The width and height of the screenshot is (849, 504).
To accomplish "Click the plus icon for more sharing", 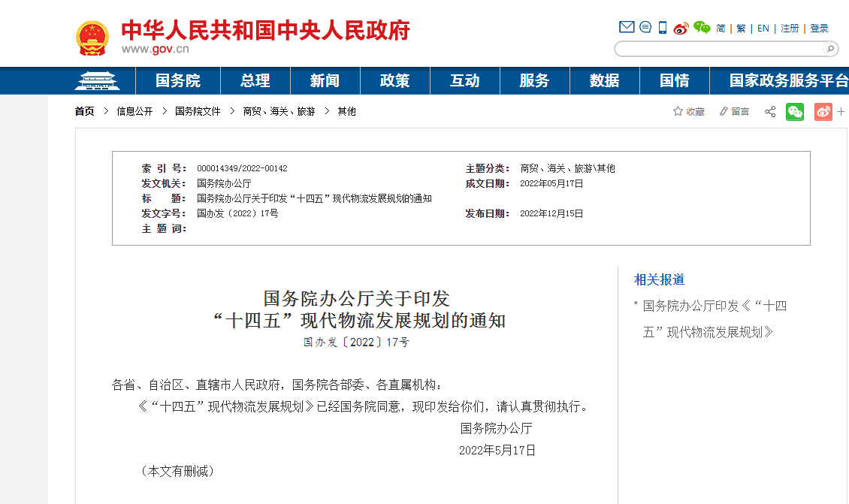I will coord(841,111).
